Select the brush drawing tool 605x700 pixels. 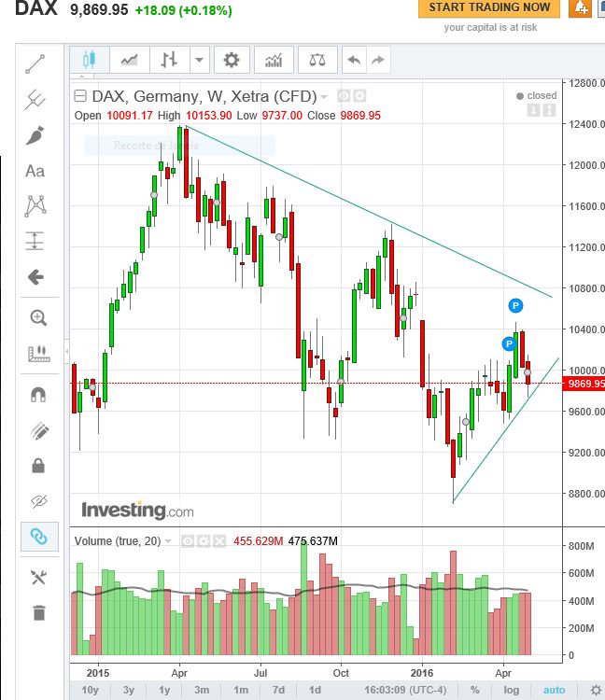click(x=35, y=135)
